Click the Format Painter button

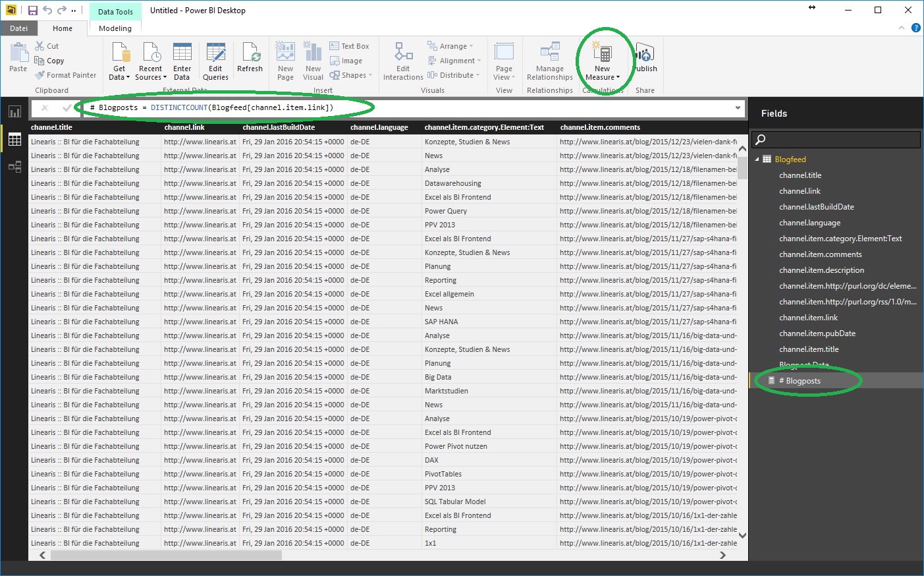tap(66, 75)
